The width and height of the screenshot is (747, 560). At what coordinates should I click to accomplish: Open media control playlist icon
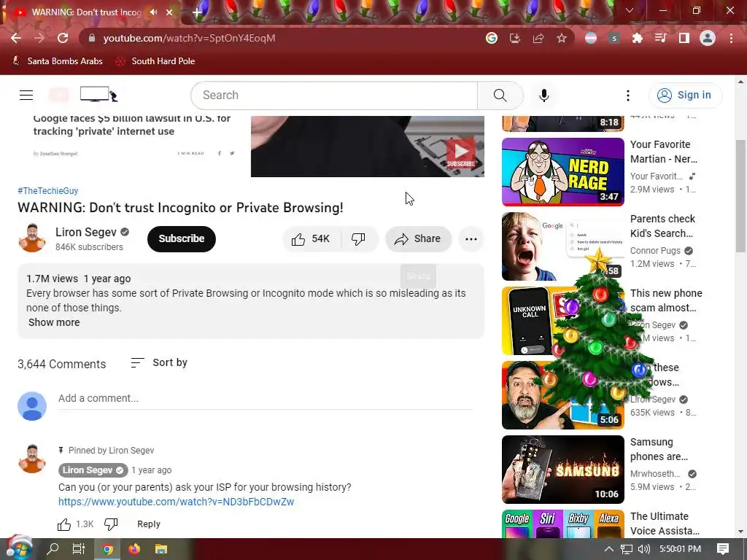[x=661, y=38]
